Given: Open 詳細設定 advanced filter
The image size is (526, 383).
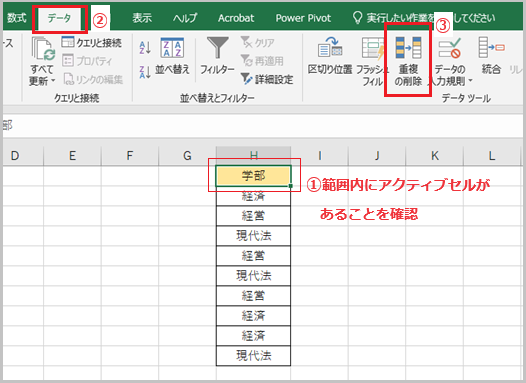Looking at the screenshot, I should click(x=267, y=79).
